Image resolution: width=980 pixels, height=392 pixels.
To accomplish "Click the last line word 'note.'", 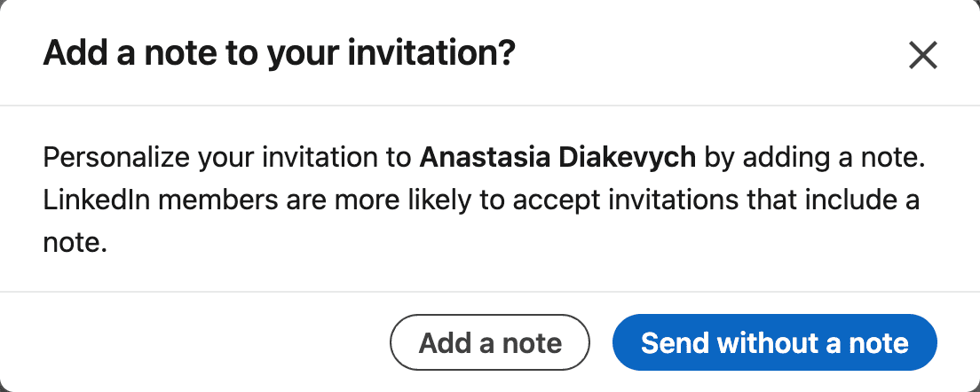I will pos(75,241).
